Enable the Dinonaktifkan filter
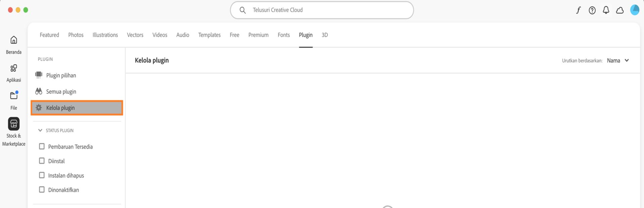The height and width of the screenshot is (208, 644). tap(42, 189)
